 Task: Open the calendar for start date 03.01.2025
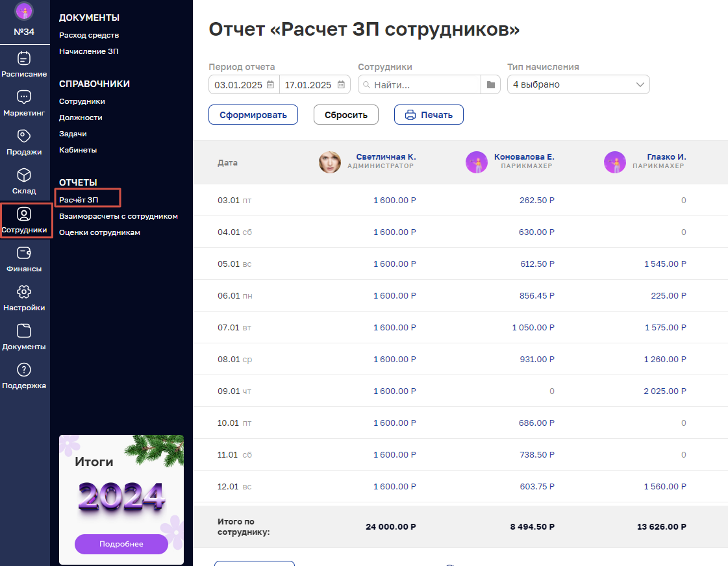(x=270, y=85)
